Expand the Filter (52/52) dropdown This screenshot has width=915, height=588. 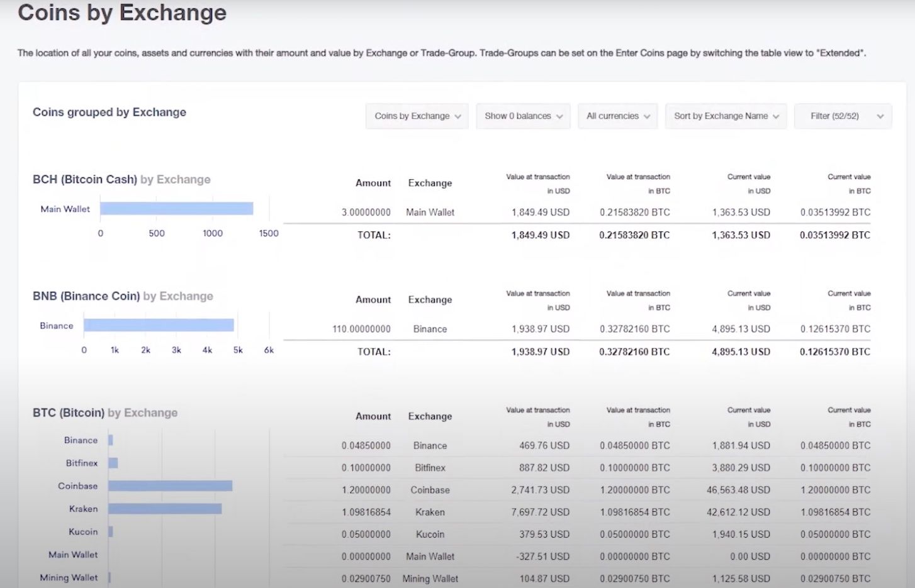[x=843, y=116]
